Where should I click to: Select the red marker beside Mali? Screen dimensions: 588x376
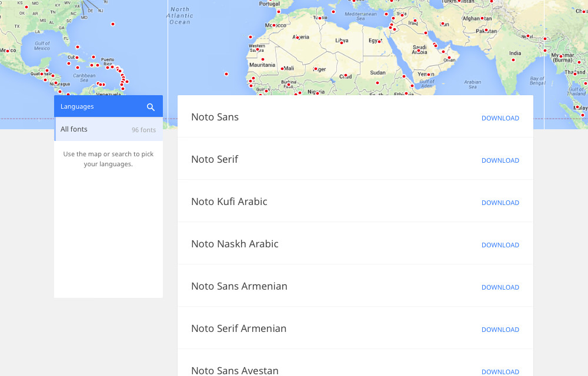pos(282,69)
